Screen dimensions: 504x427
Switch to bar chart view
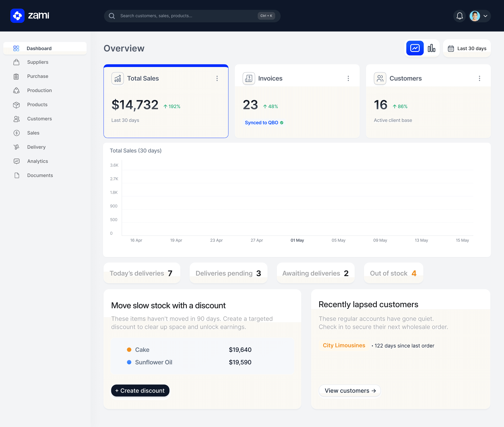pos(431,48)
